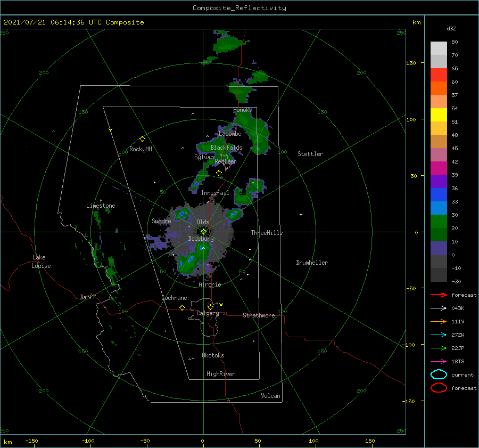Click the Innisfail label
479x448 pixels.
(215, 193)
